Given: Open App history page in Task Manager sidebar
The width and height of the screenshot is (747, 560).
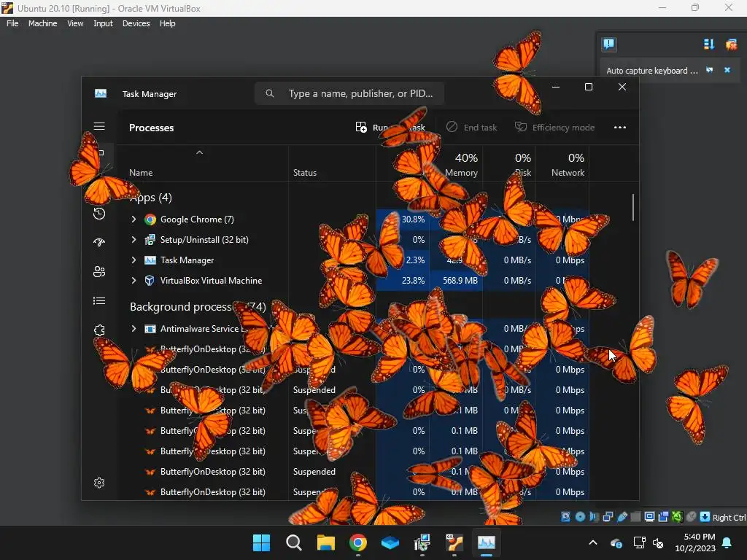Looking at the screenshot, I should click(x=99, y=214).
